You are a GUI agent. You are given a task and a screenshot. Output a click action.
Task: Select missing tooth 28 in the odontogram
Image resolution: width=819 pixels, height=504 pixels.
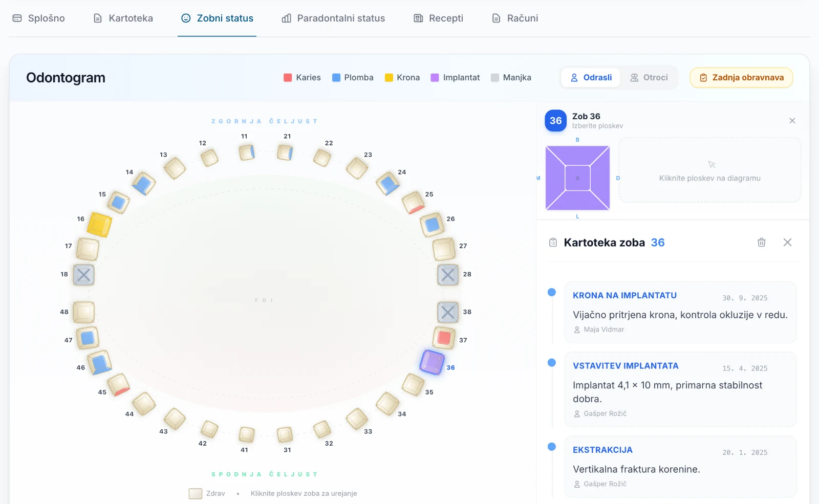click(448, 275)
